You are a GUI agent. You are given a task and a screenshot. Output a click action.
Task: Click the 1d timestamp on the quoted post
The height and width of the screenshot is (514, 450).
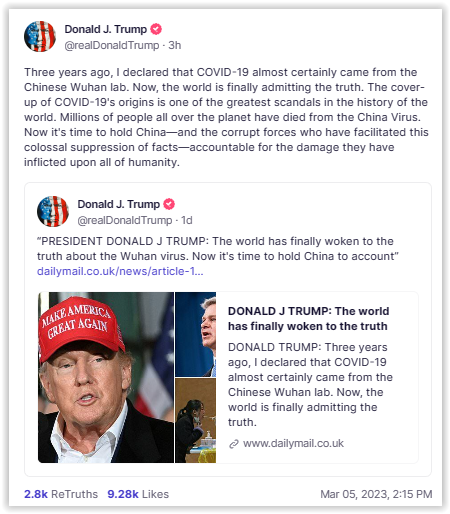[187, 220]
